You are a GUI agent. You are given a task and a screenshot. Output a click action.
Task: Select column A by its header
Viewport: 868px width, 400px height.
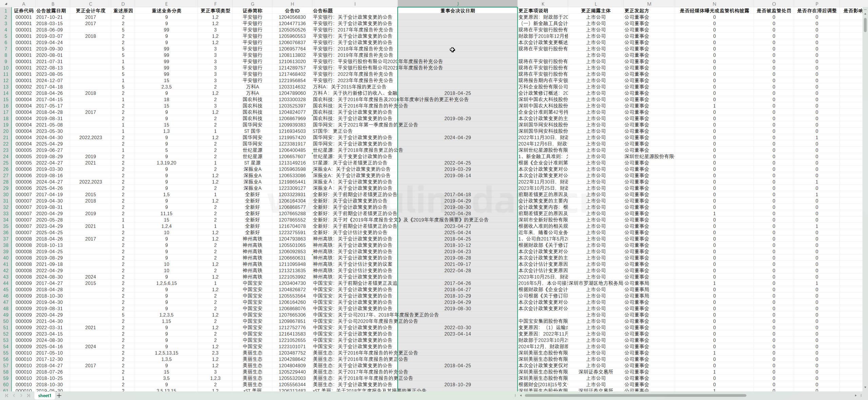[x=23, y=4]
